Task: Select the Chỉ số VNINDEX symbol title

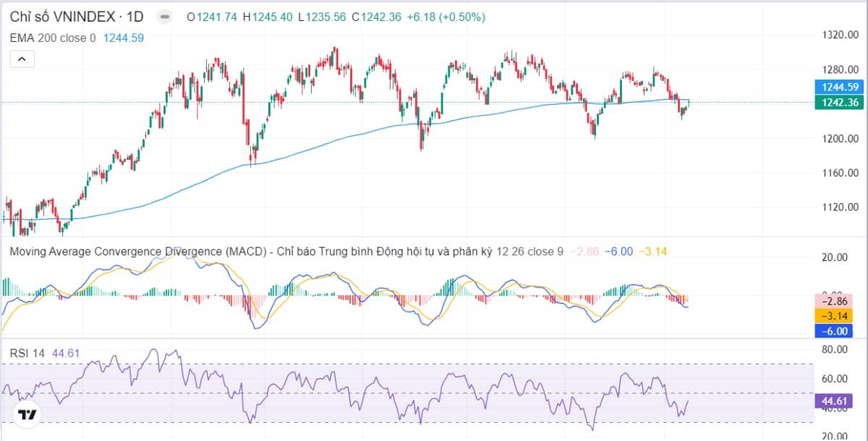Action: coord(76,17)
